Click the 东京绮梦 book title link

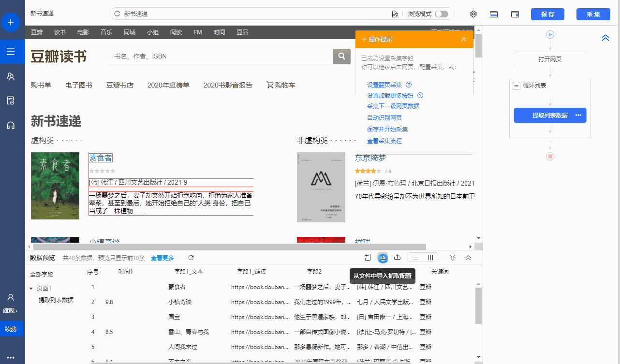point(370,158)
